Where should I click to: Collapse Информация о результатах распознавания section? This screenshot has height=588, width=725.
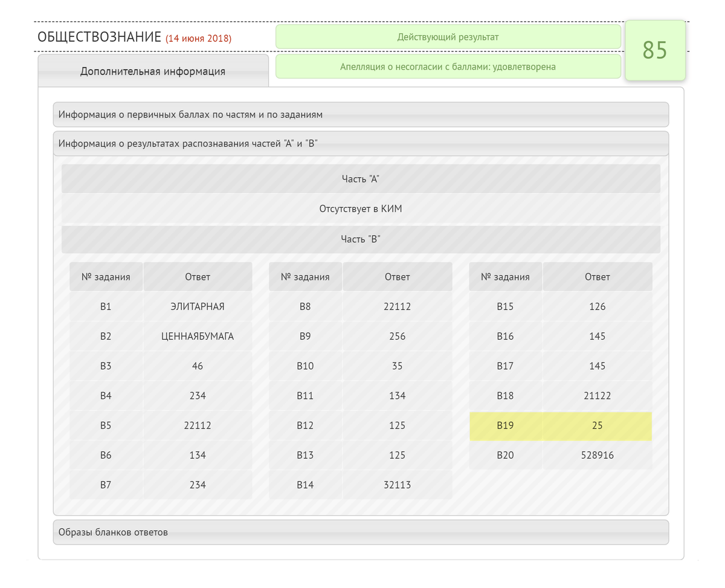pos(361,144)
